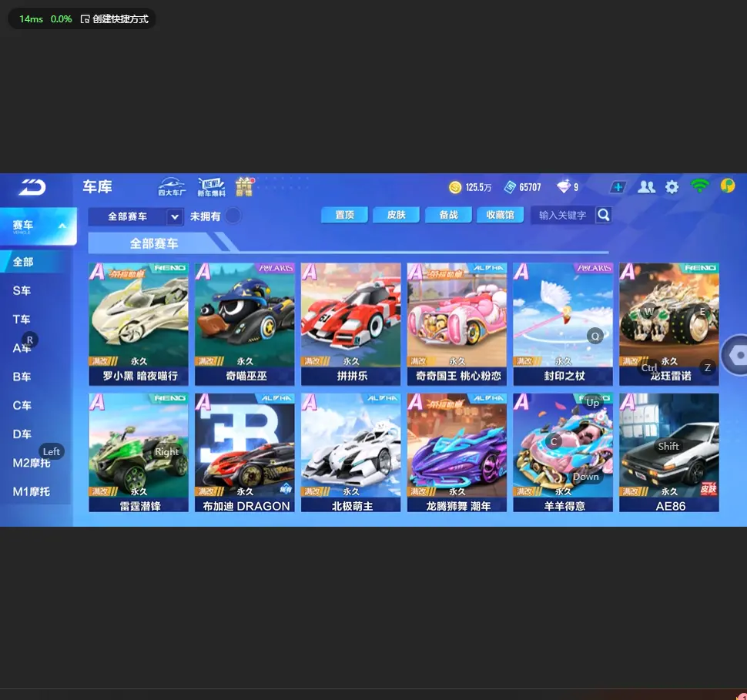Toggle the 未拥有 not-owned switch
The height and width of the screenshot is (700, 747).
(x=233, y=216)
